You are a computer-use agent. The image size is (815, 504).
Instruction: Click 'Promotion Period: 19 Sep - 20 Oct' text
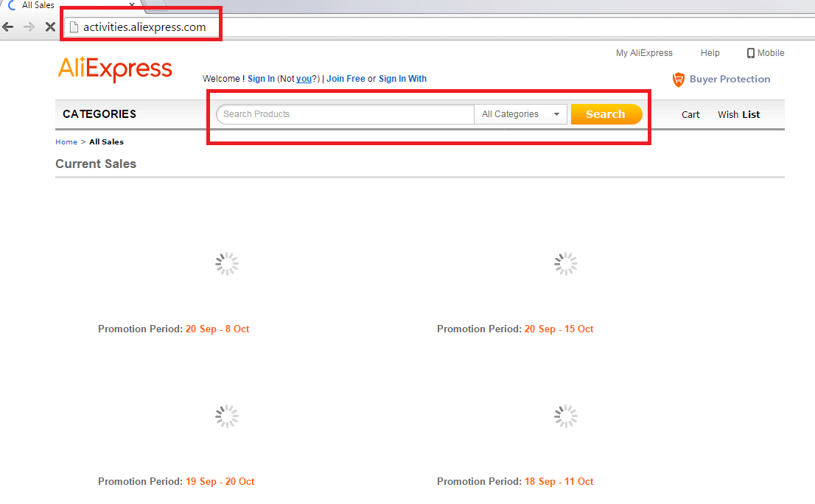176,482
